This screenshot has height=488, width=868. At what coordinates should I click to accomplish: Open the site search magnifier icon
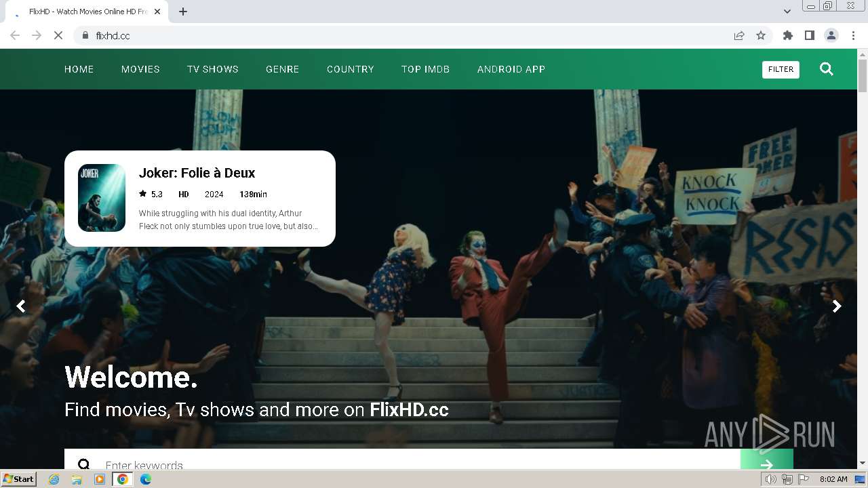tap(826, 69)
